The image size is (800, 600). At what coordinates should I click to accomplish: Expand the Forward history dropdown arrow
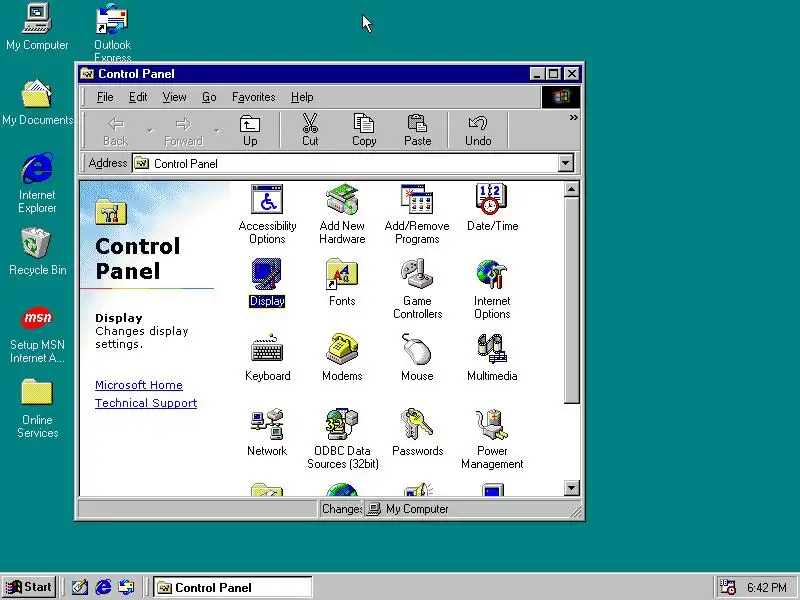217,131
